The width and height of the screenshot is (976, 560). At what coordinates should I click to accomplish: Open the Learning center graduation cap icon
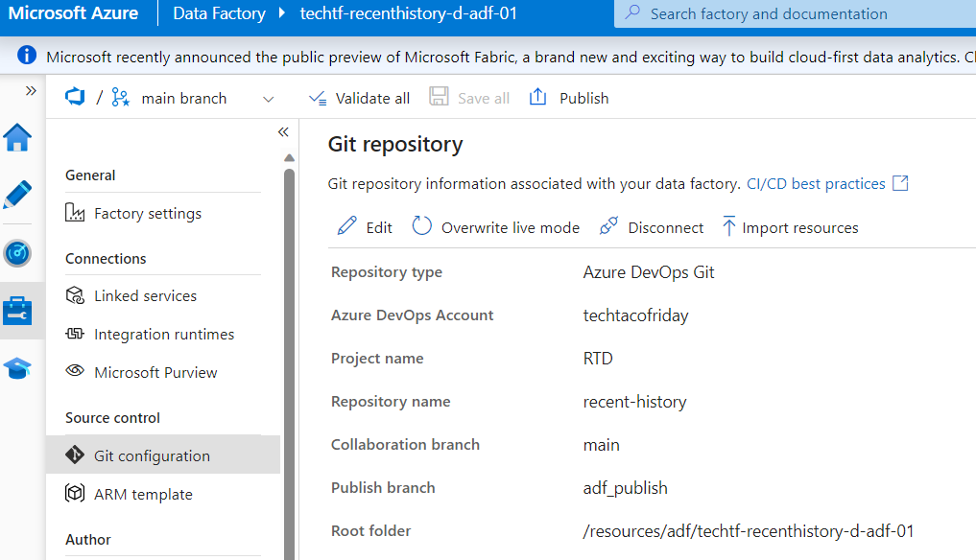(x=18, y=368)
